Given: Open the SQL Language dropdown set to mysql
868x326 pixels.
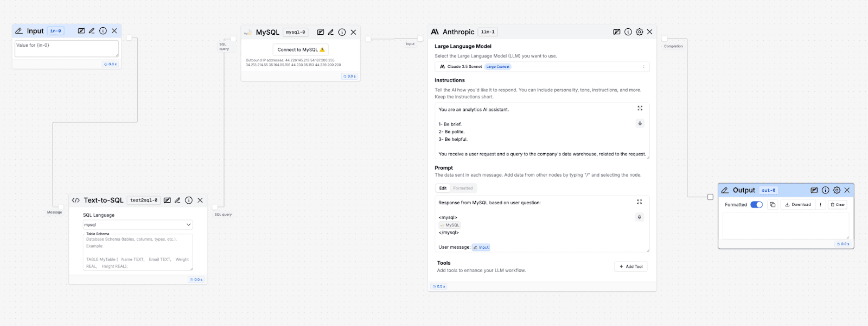Looking at the screenshot, I should (138, 224).
